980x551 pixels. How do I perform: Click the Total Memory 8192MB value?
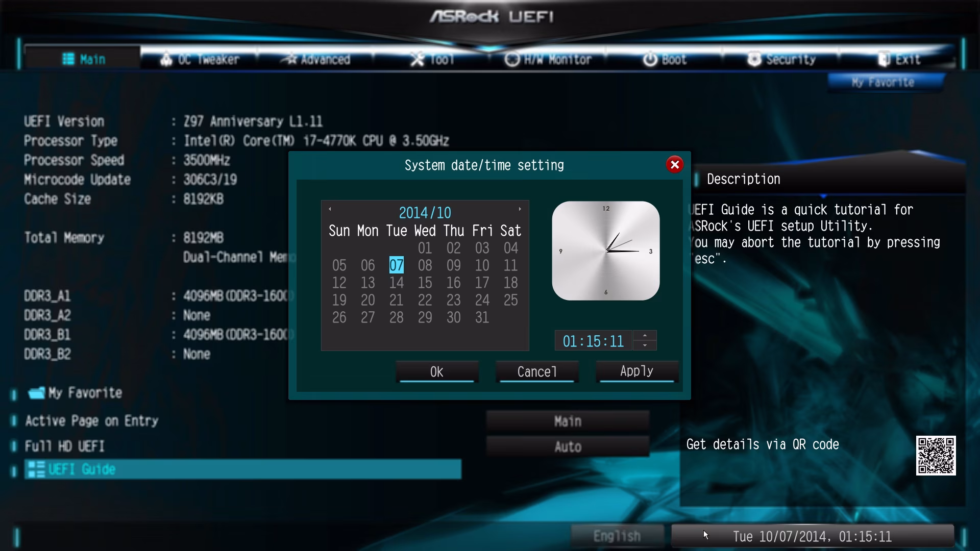pos(204,238)
